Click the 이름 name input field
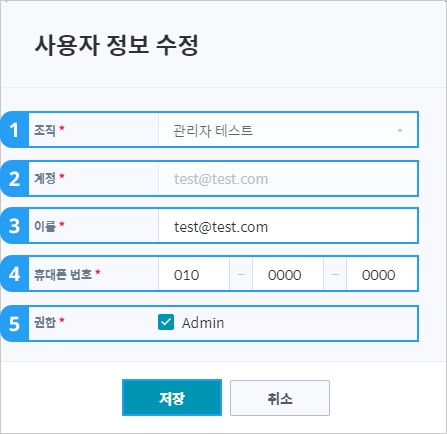The width and height of the screenshot is (447, 434). click(288, 226)
